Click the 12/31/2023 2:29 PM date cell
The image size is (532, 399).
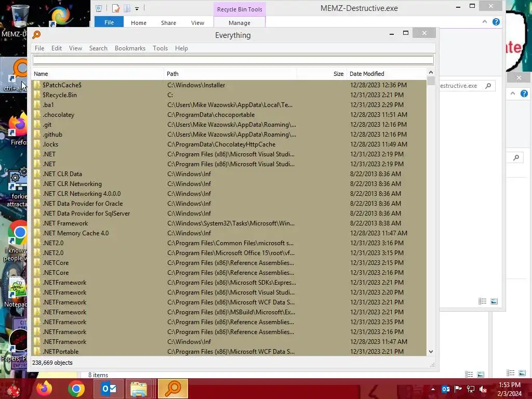click(377, 104)
